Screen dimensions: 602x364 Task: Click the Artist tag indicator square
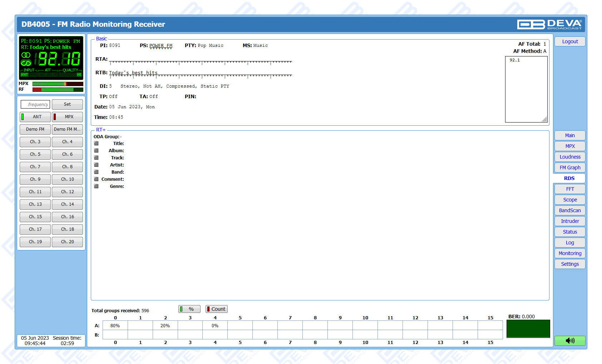pyautogui.click(x=96, y=165)
